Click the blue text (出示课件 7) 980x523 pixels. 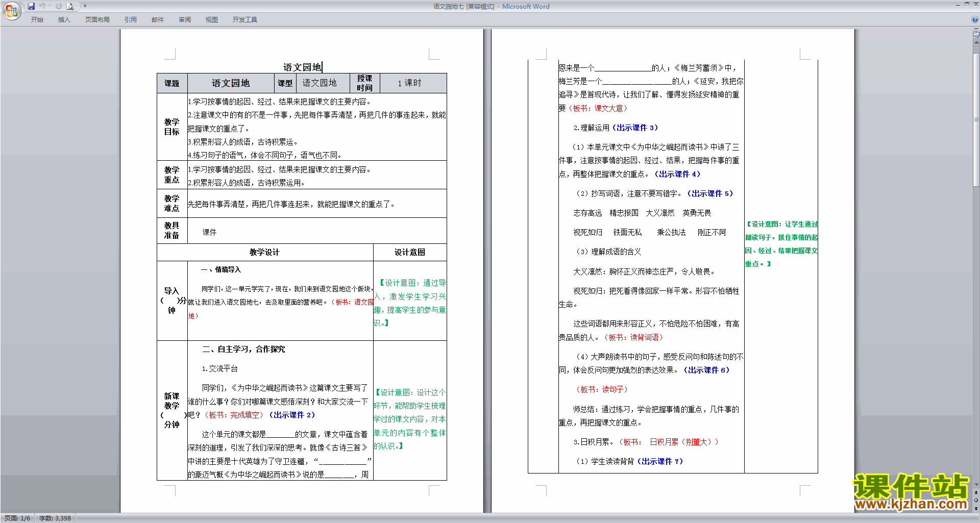pos(660,461)
